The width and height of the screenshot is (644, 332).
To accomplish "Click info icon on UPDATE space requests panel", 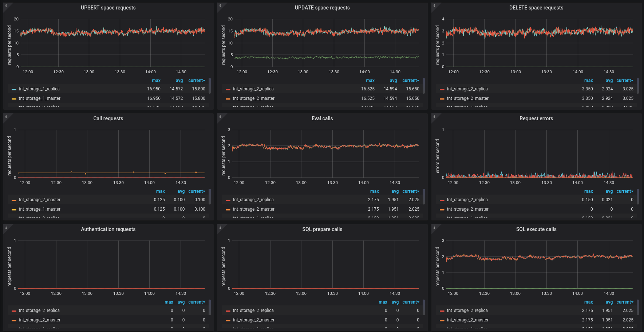I will 220,6.
